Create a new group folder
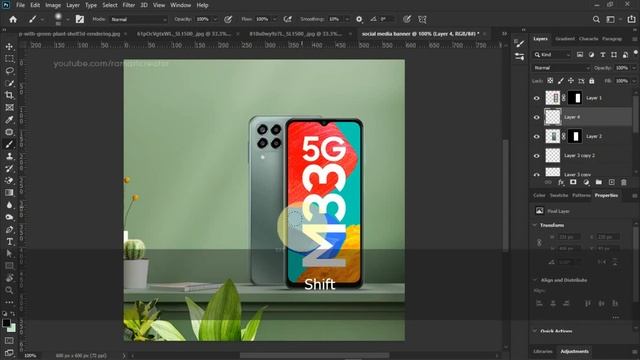Image resolution: width=640 pixels, height=360 pixels. coord(598,182)
